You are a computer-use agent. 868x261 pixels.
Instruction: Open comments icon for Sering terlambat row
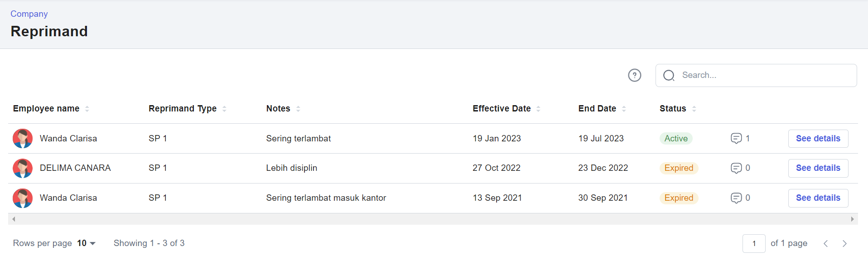[x=736, y=138]
